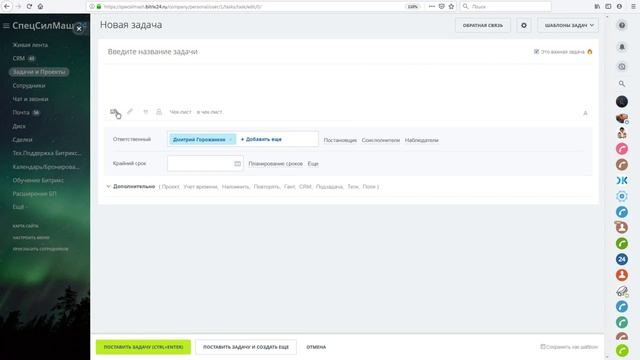Viewport: 640px width, 360px height.
Task: Open 'Живая лента' in sidebar
Action: click(x=30, y=45)
